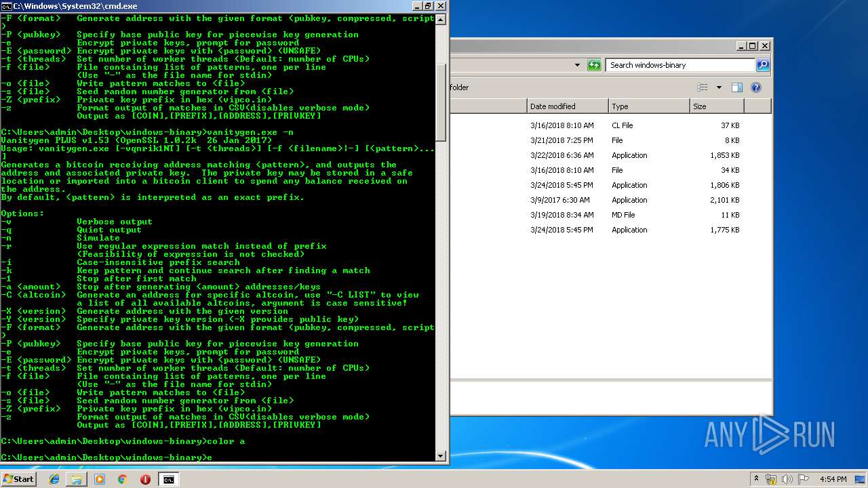Open Action Center flag icon
Screen dimensions: 868x488
(x=804, y=479)
